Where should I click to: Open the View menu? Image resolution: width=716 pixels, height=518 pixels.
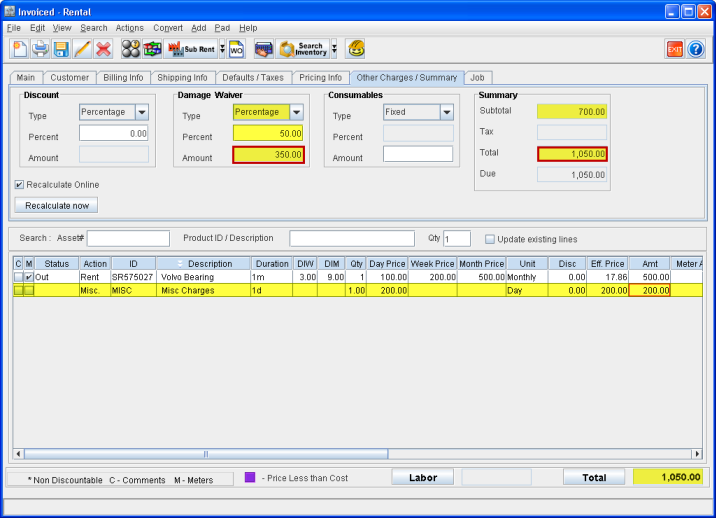[x=62, y=28]
